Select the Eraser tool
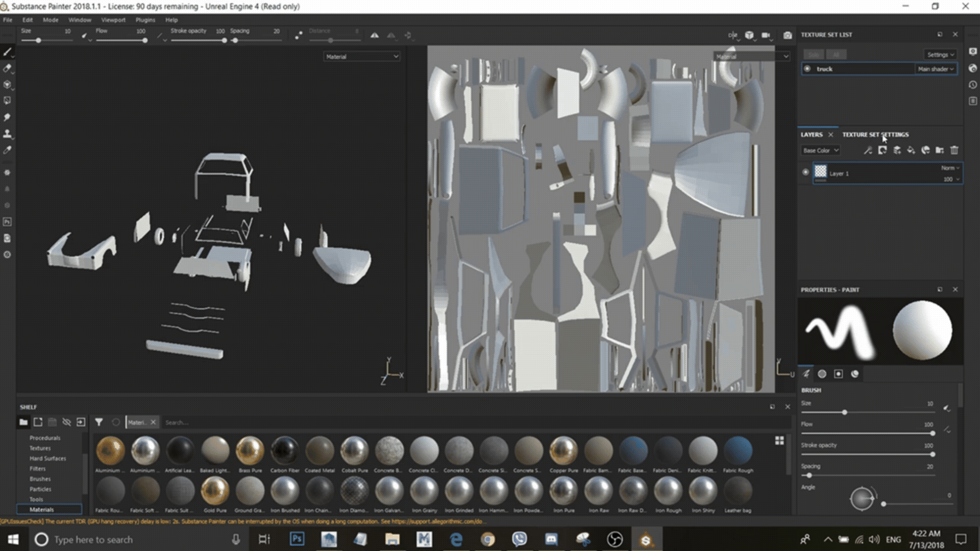Screen dimensions: 980x551 7,68
